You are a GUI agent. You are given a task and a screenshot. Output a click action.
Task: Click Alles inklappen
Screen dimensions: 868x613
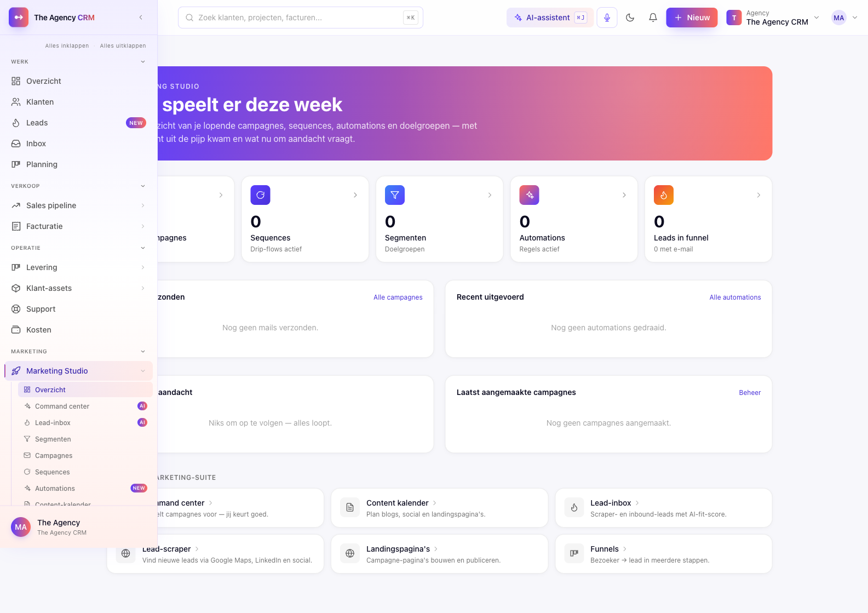pos(67,46)
